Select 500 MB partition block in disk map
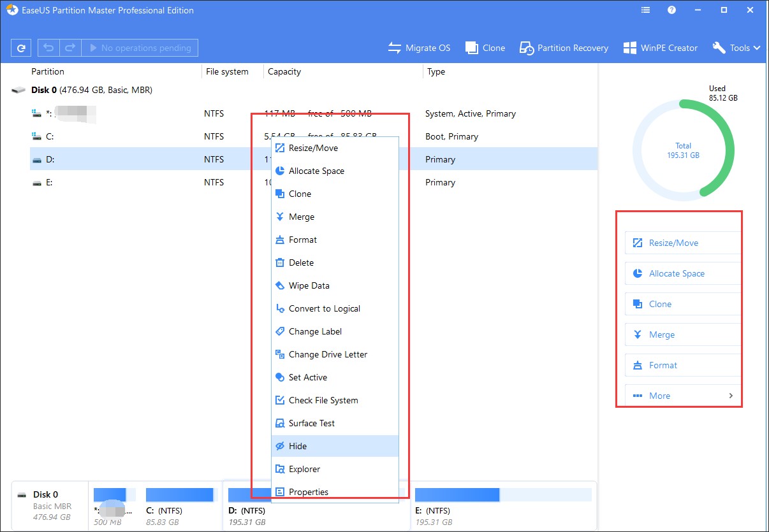This screenshot has height=532, width=769. [115, 505]
